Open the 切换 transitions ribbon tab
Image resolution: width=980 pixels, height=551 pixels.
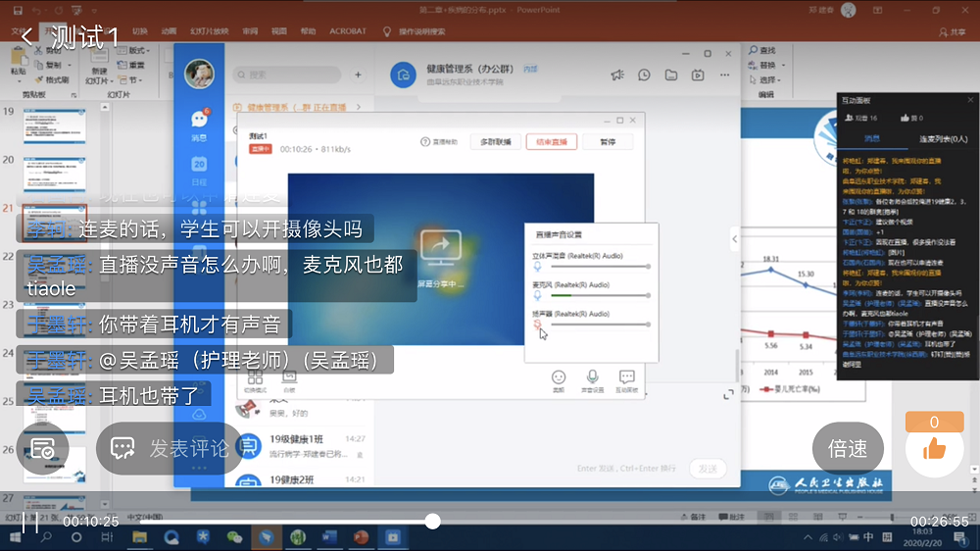pos(139,31)
